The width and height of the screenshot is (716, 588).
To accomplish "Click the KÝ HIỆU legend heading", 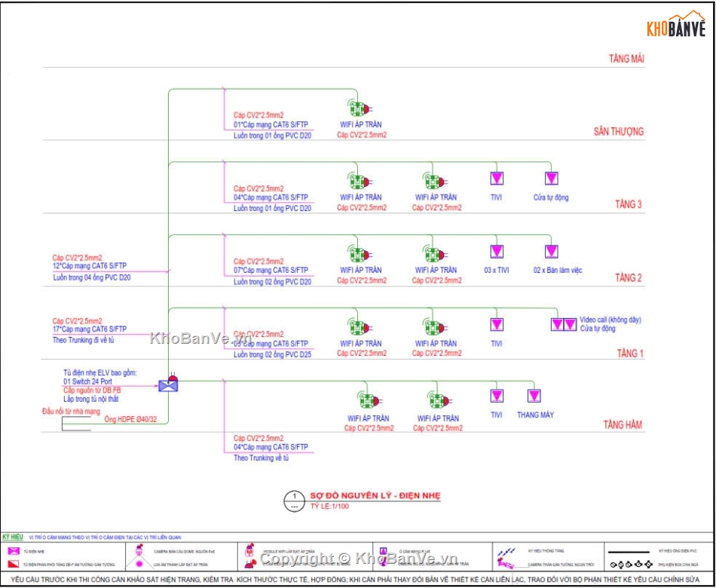I will pyautogui.click(x=13, y=537).
